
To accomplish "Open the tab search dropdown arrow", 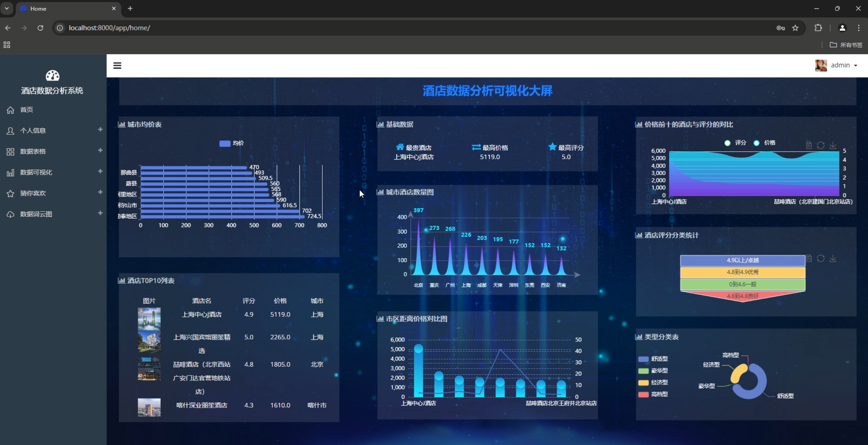I will point(6,8).
